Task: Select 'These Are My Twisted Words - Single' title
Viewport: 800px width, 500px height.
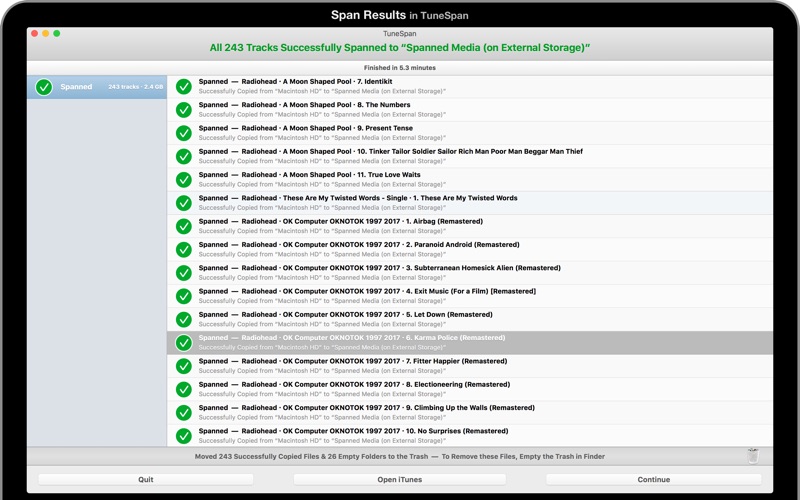Action: (345, 198)
